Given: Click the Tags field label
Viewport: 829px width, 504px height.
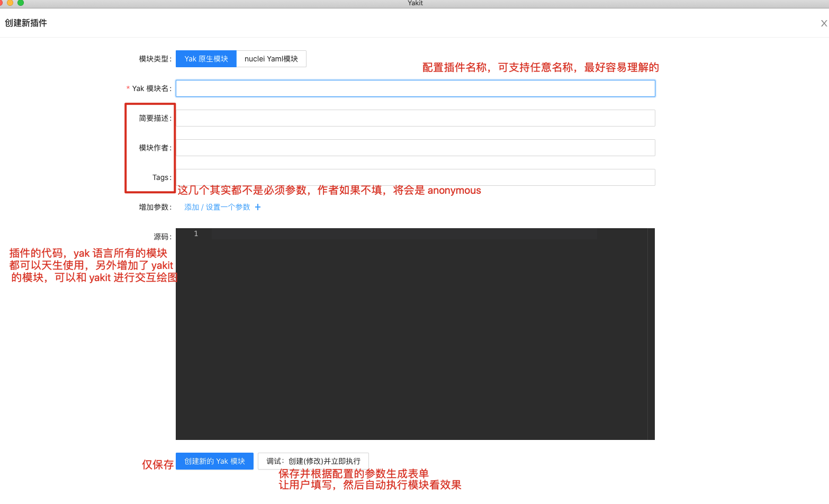Looking at the screenshot, I should click(161, 177).
